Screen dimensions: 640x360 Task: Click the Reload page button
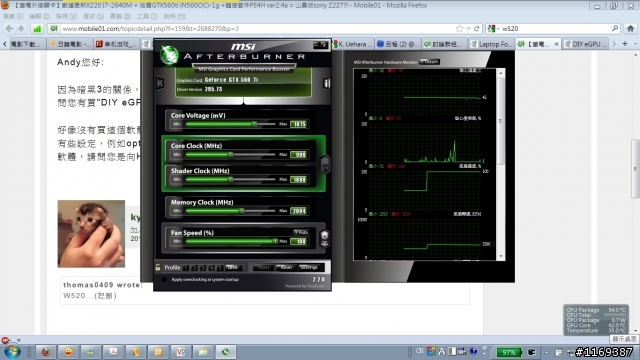(476, 29)
